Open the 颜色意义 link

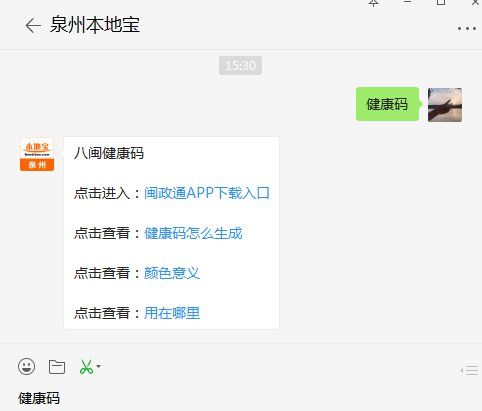172,273
